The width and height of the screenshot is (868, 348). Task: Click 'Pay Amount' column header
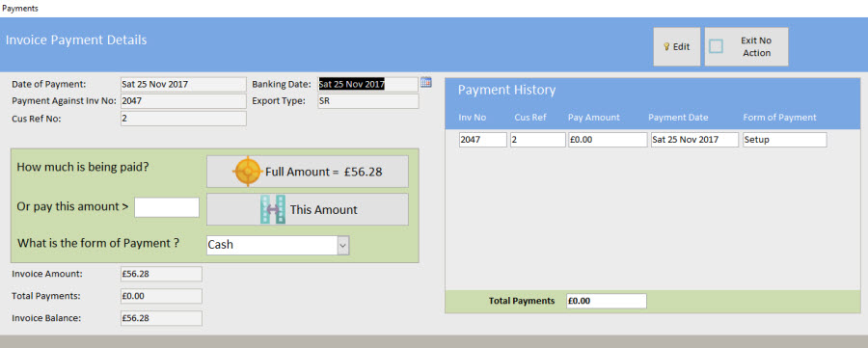coord(594,118)
